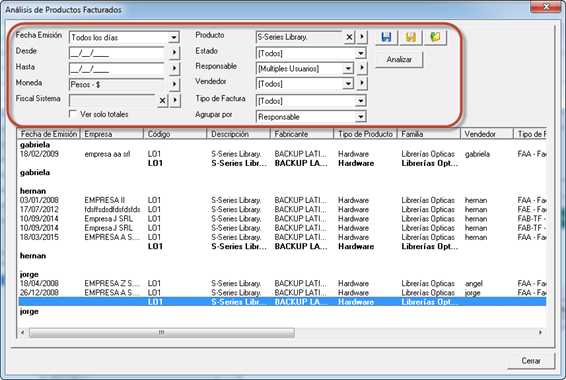Click the first jorge group header
This screenshot has height=380, width=566.
point(29,274)
